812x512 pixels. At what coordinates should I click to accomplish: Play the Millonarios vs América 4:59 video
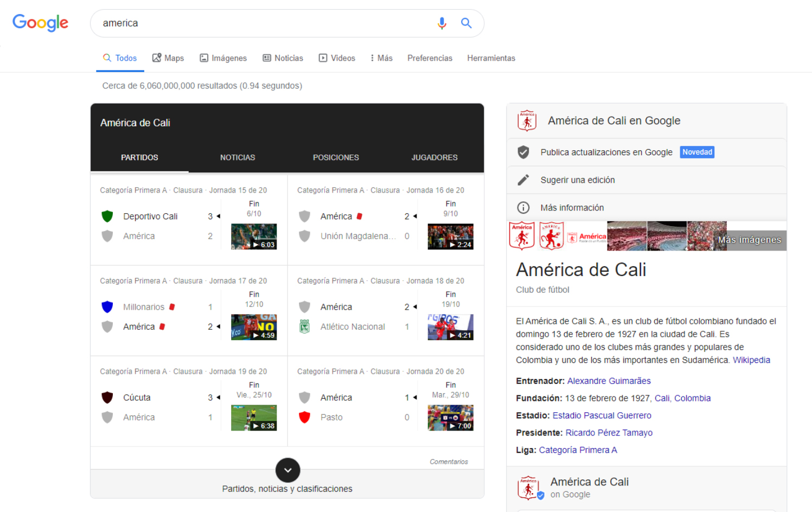pyautogui.click(x=254, y=327)
